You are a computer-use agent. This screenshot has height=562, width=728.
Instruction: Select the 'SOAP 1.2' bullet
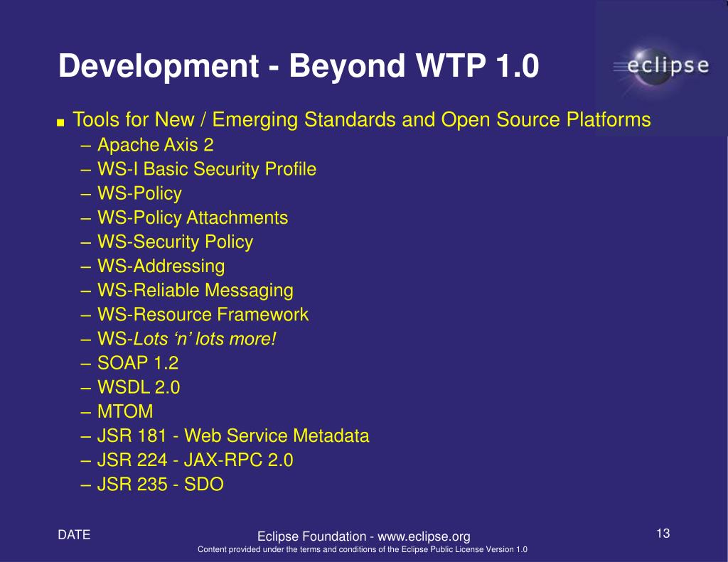click(138, 363)
